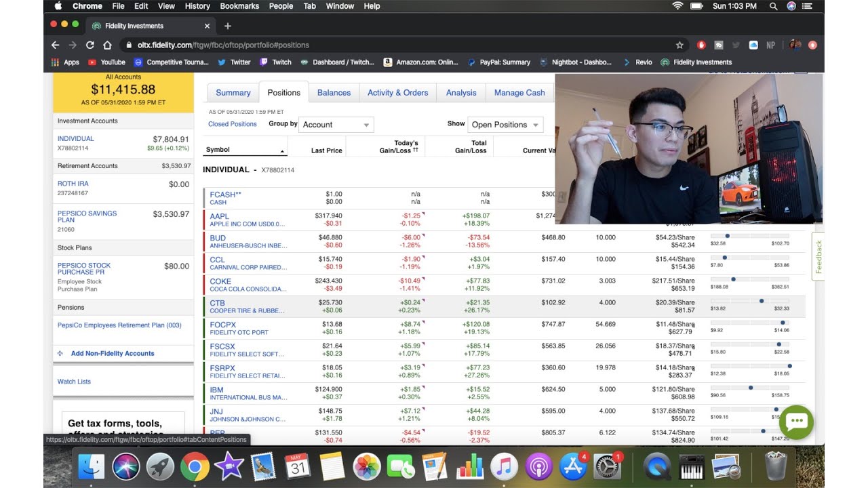Open the Twitter bookmark
This screenshot has height=488, width=868.
[x=234, y=62]
